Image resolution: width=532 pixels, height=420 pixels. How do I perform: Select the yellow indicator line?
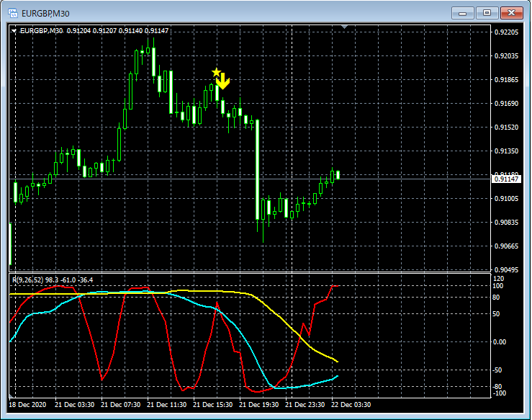(x=288, y=323)
